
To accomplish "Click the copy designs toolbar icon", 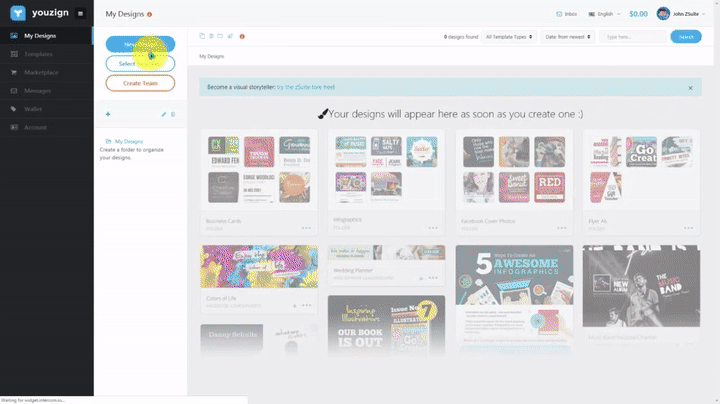I will (201, 36).
